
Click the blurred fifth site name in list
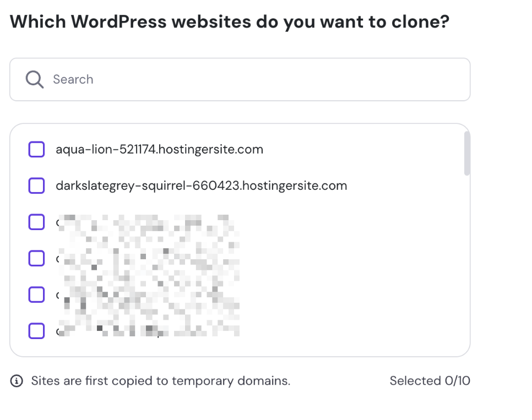148,294
